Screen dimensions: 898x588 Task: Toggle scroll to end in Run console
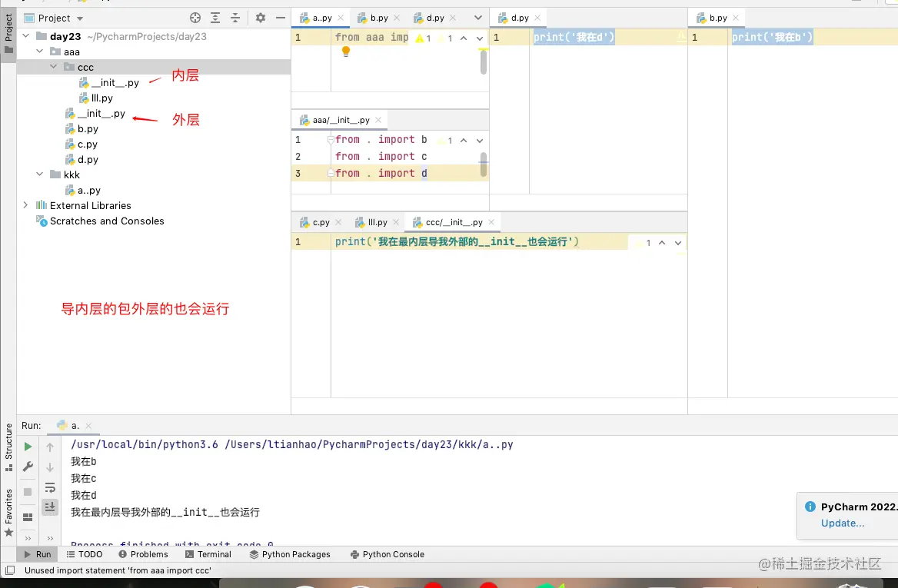[50, 507]
